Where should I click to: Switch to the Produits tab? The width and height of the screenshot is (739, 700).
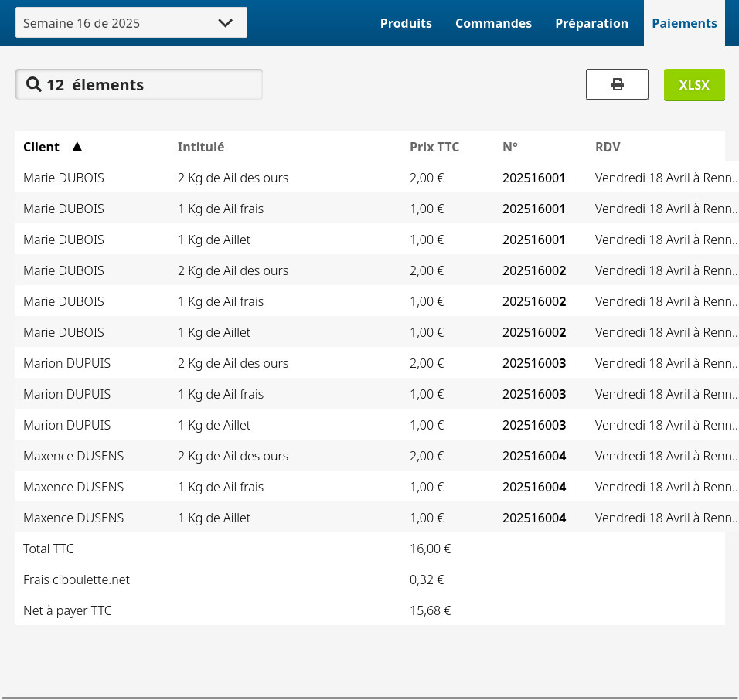pos(406,23)
